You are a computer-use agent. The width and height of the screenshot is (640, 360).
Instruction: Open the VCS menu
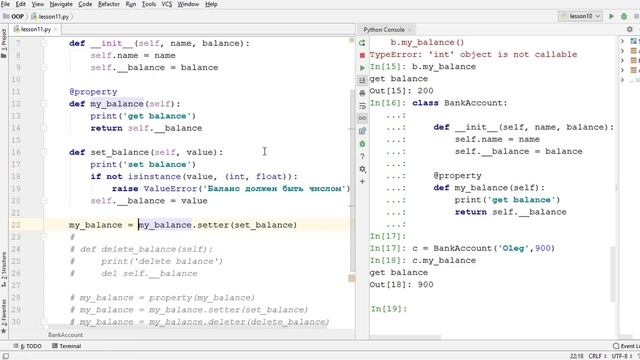point(167,4)
